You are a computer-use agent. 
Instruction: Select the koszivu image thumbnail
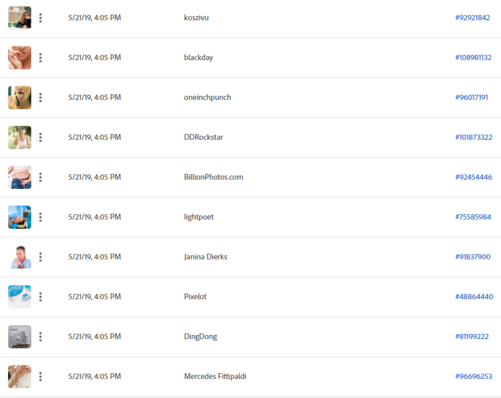click(x=20, y=18)
